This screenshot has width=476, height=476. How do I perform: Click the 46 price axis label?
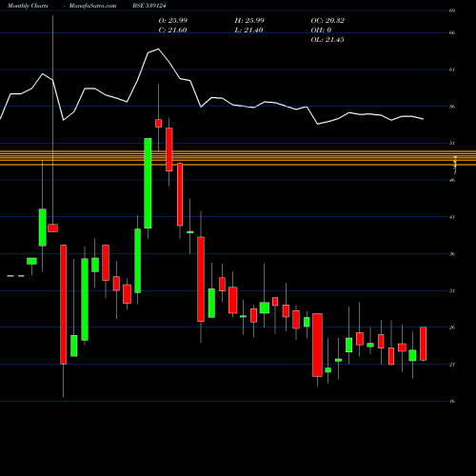coord(452,180)
